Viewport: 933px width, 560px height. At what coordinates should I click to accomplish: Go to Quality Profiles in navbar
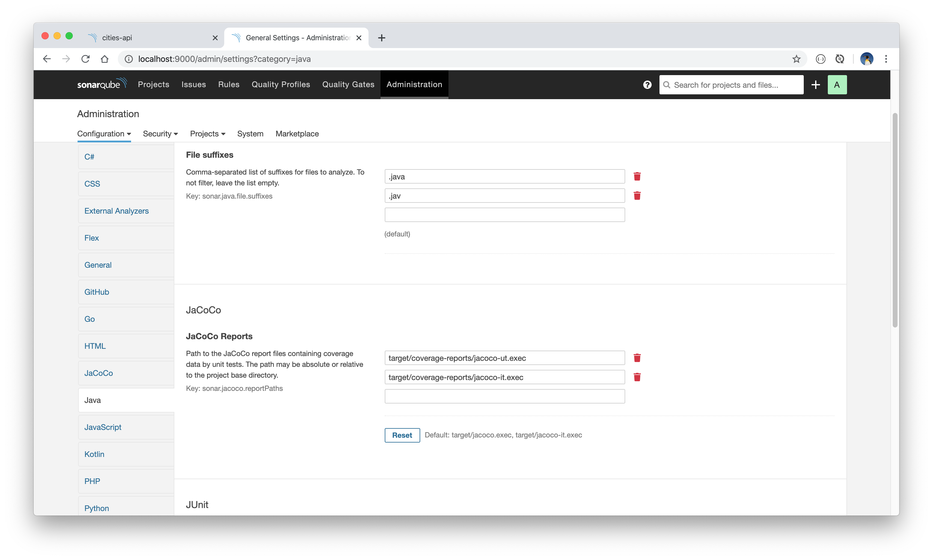(281, 84)
